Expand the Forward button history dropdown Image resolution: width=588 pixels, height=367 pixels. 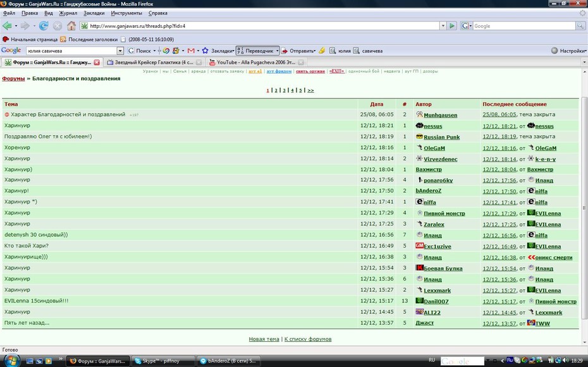pos(34,26)
